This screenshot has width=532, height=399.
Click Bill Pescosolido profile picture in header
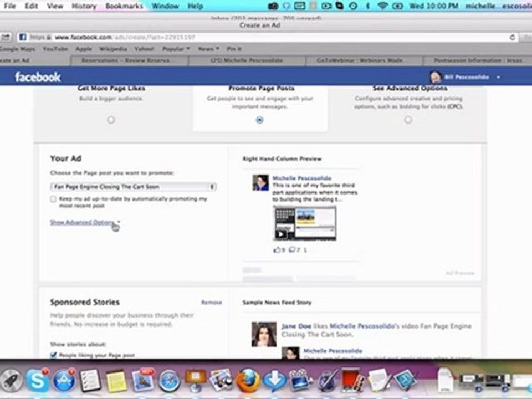pyautogui.click(x=436, y=77)
